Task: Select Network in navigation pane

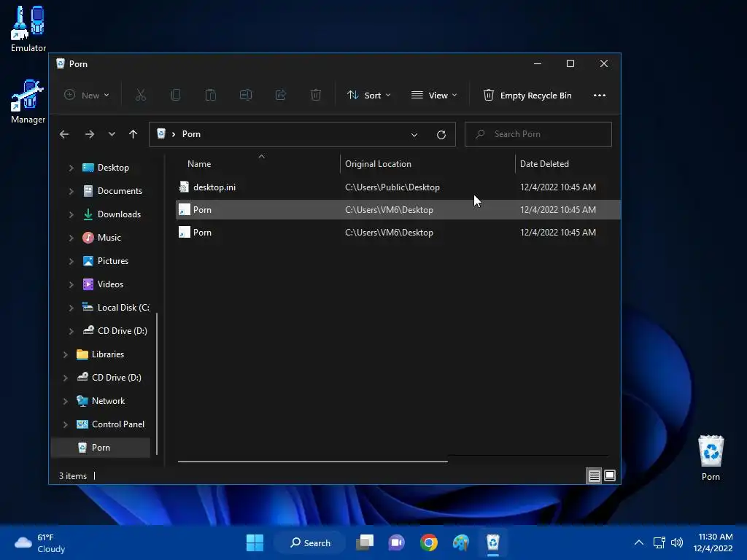Action: [101, 401]
